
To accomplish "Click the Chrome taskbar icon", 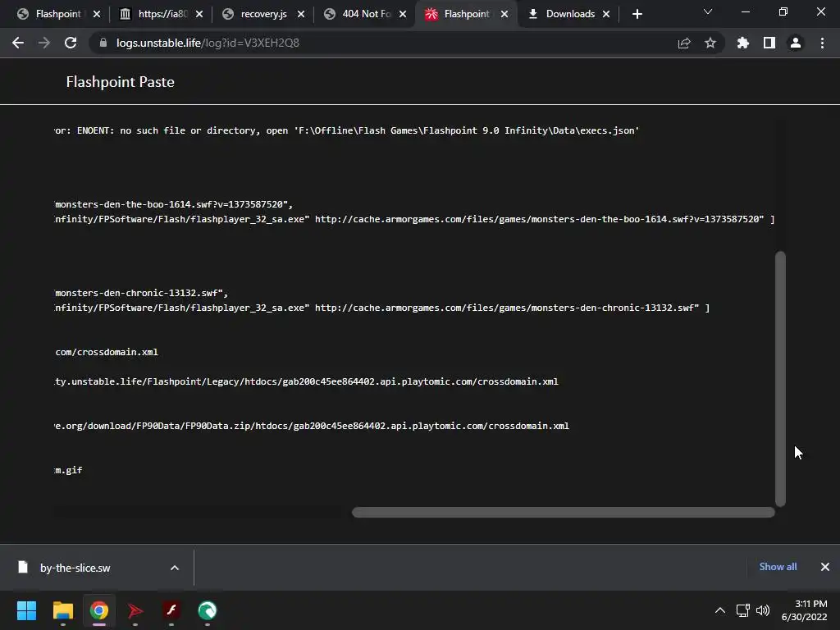I will tap(99, 610).
